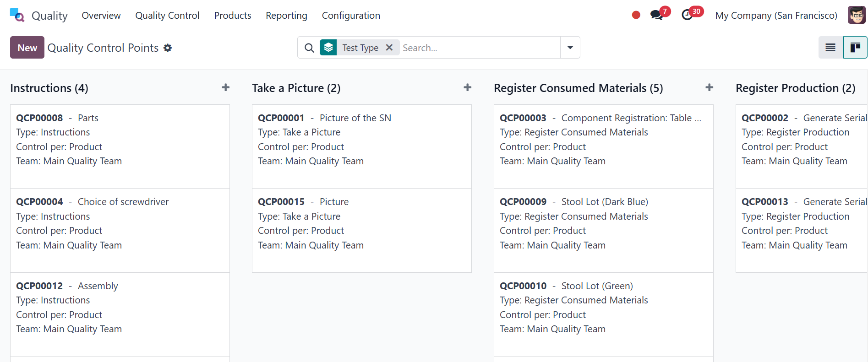This screenshot has width=868, height=362.
Task: Click the red recording status dot
Action: 636,15
